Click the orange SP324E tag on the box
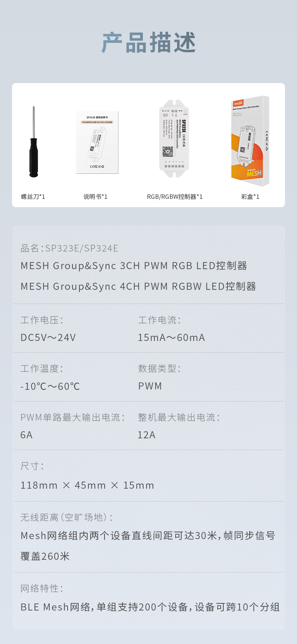The width and height of the screenshot is (297, 644). point(238,103)
